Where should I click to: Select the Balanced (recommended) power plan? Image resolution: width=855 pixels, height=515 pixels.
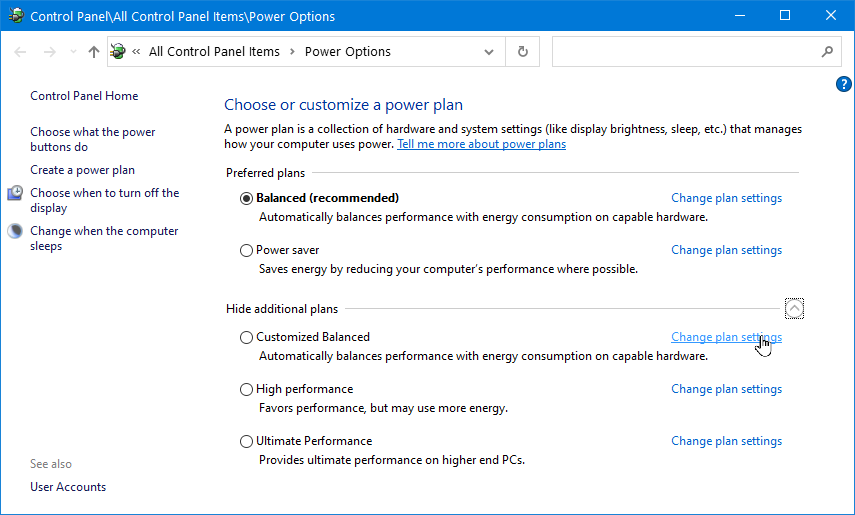pyautogui.click(x=247, y=198)
